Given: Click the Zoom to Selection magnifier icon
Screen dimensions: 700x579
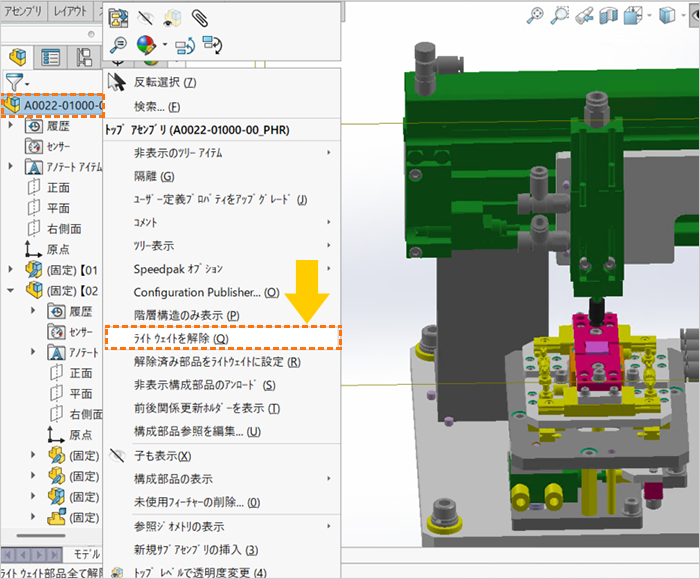Looking at the screenshot, I should (118, 45).
